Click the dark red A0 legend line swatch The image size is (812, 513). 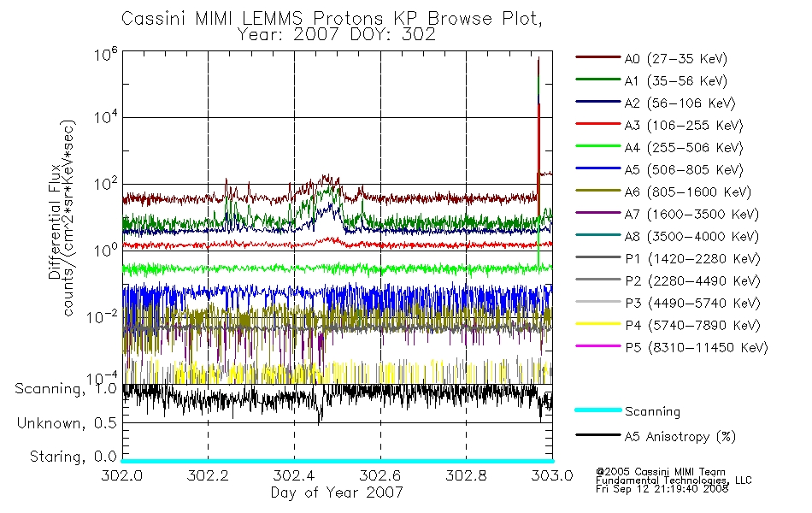pos(598,57)
